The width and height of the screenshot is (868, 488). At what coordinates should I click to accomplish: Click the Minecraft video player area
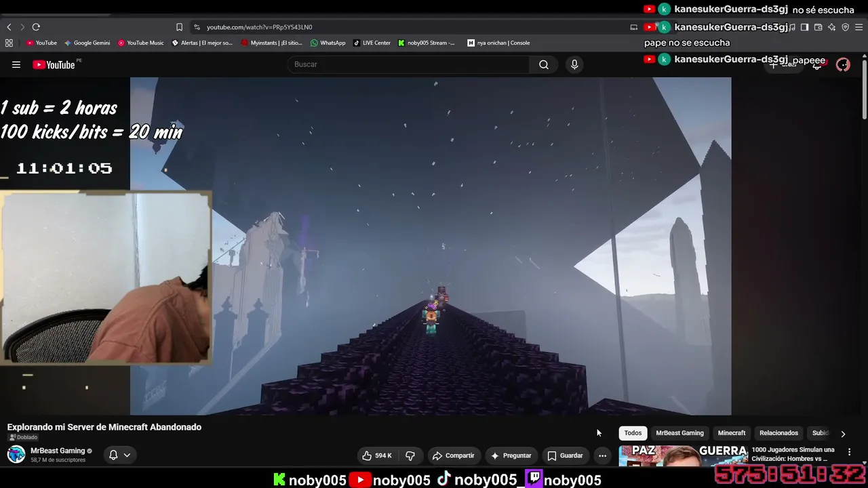tap(431, 246)
